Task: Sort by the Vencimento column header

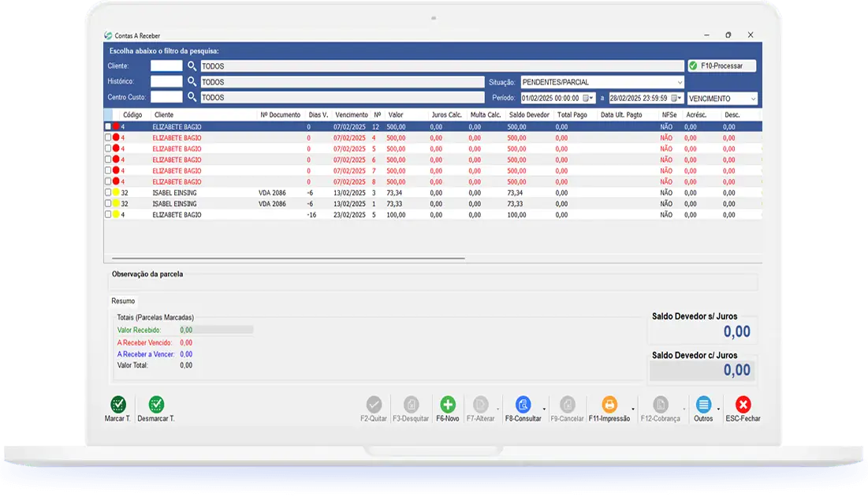Action: pos(351,115)
